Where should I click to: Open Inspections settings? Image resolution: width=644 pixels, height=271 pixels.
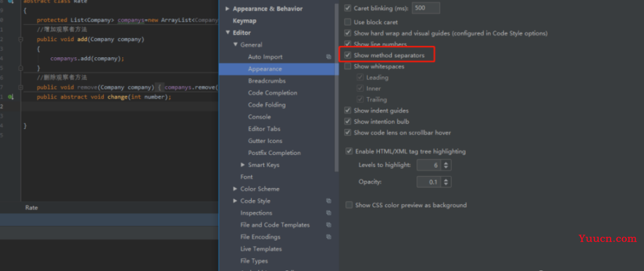[x=256, y=213]
